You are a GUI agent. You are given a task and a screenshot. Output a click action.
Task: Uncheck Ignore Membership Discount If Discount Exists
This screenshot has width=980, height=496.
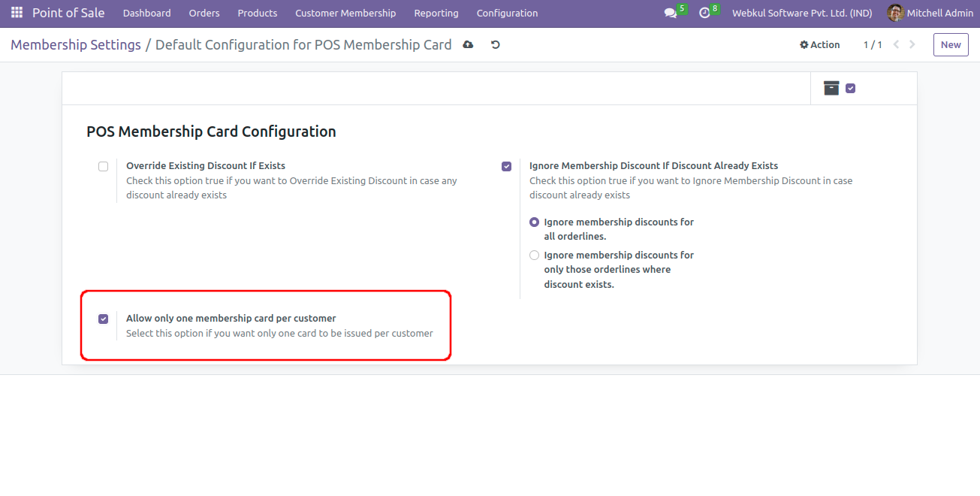pos(506,166)
